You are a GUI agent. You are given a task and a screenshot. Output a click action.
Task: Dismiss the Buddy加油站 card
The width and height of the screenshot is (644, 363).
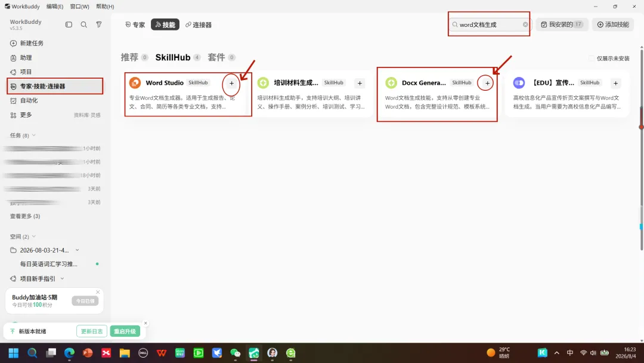pyautogui.click(x=98, y=292)
